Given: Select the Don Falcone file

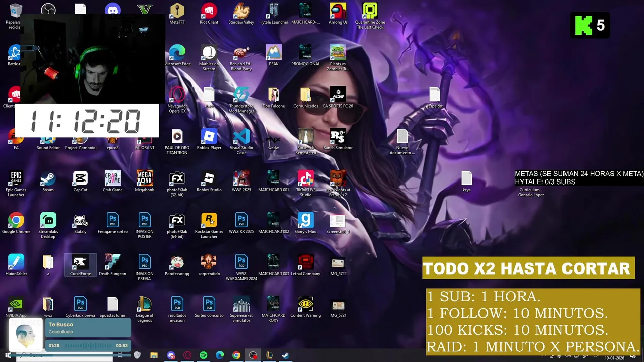Looking at the screenshot, I should pyautogui.click(x=273, y=98).
